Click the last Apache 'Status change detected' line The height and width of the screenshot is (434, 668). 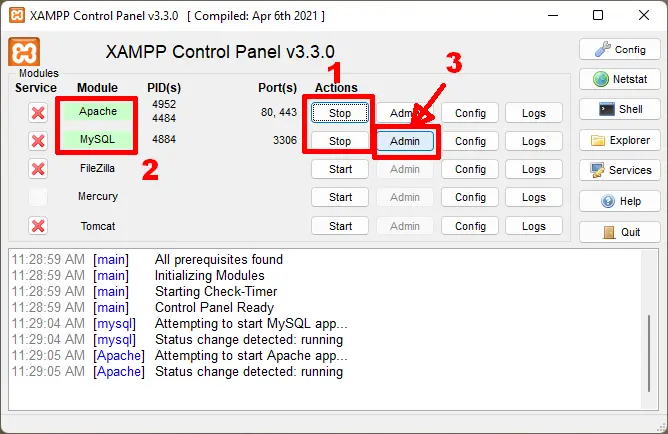pos(249,371)
